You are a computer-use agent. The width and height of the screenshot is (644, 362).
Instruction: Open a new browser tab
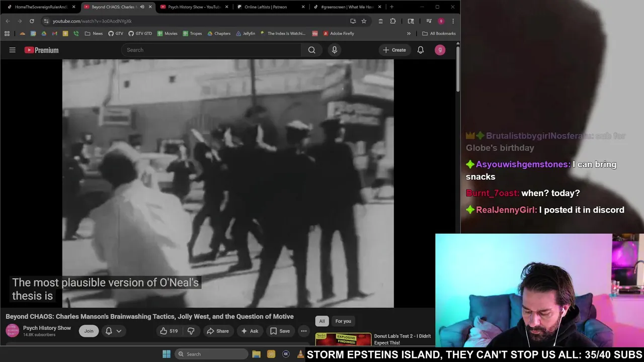[x=392, y=7]
